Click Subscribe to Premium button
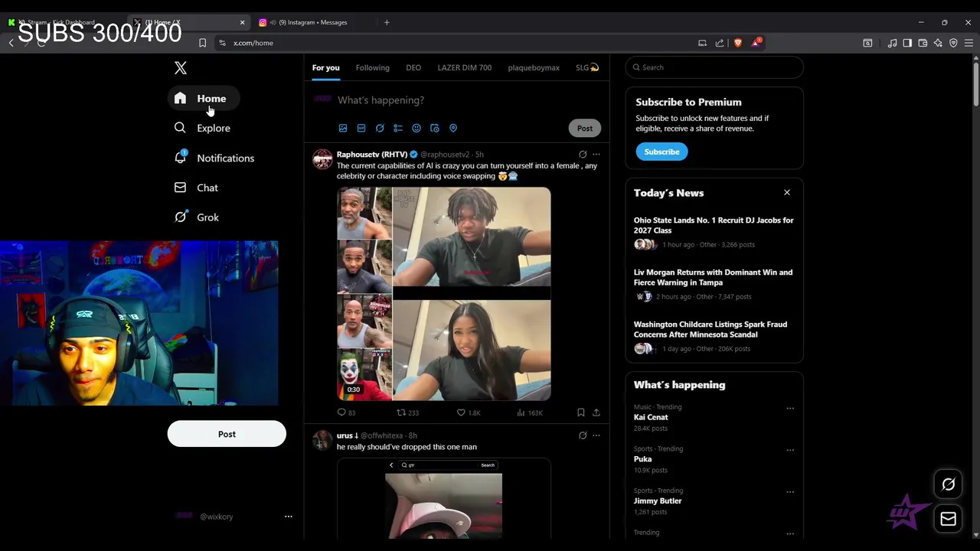The height and width of the screenshot is (551, 980). tap(661, 152)
